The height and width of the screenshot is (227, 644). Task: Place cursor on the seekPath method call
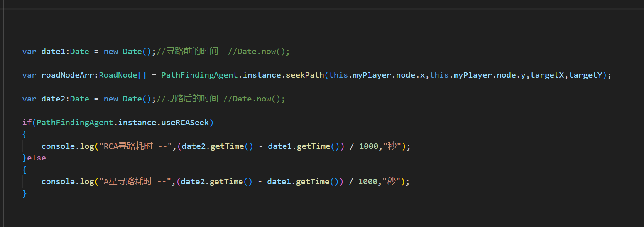(305, 75)
